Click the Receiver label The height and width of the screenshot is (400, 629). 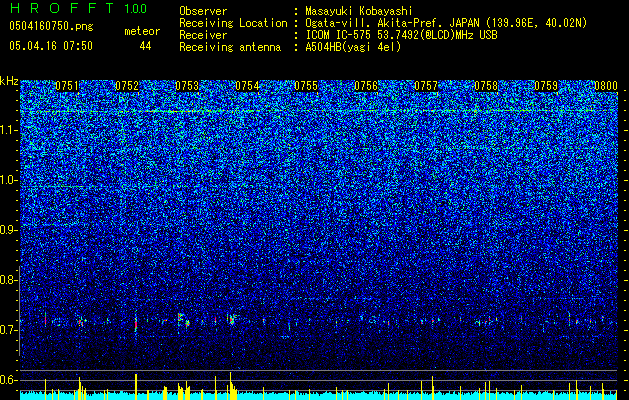[x=203, y=35]
